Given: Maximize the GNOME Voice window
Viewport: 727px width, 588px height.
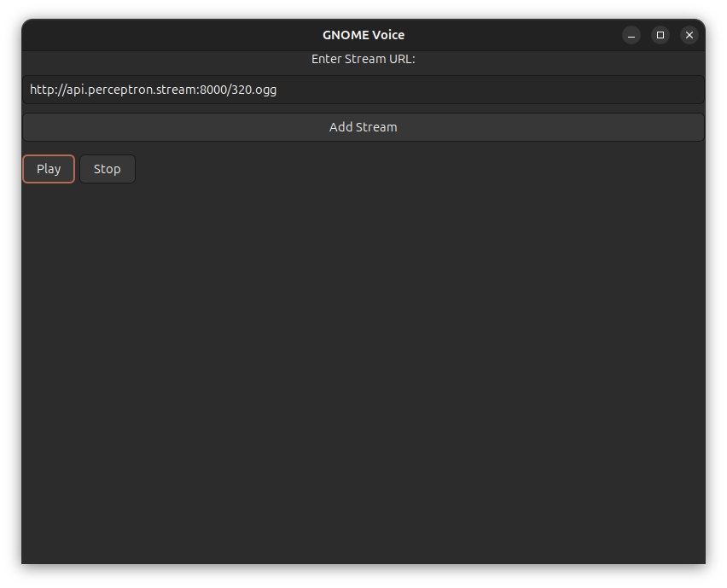Looking at the screenshot, I should pyautogui.click(x=660, y=35).
